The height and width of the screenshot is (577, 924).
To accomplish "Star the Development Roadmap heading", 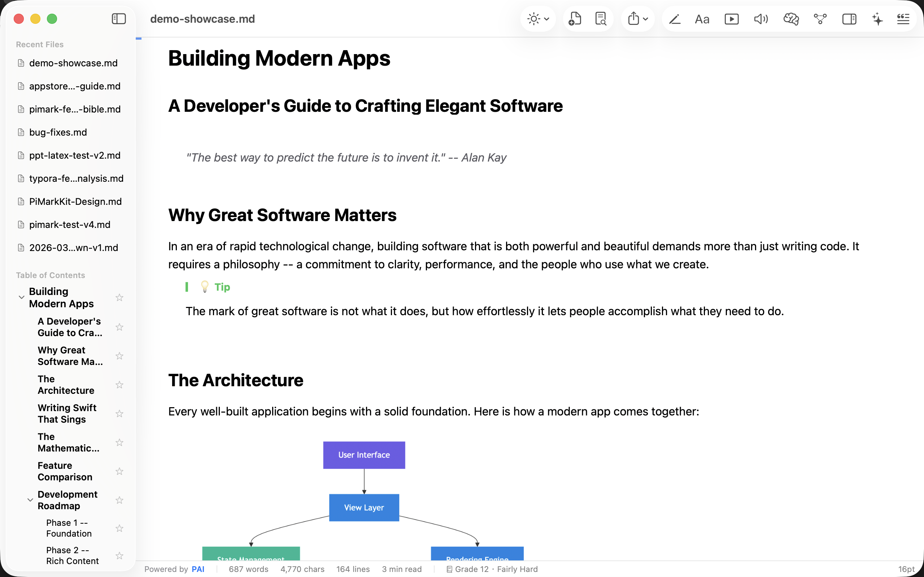I will tap(119, 500).
